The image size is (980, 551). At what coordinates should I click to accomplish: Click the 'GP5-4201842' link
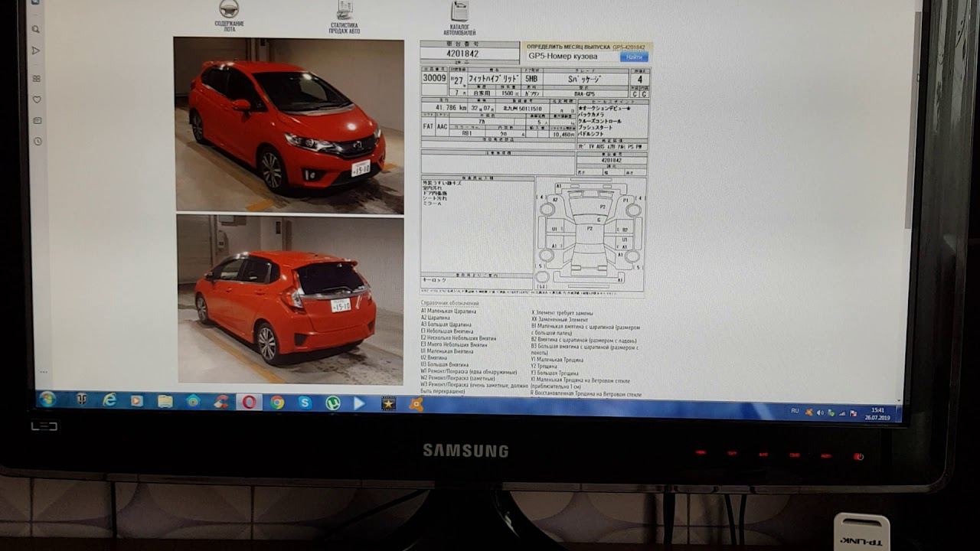click(629, 47)
